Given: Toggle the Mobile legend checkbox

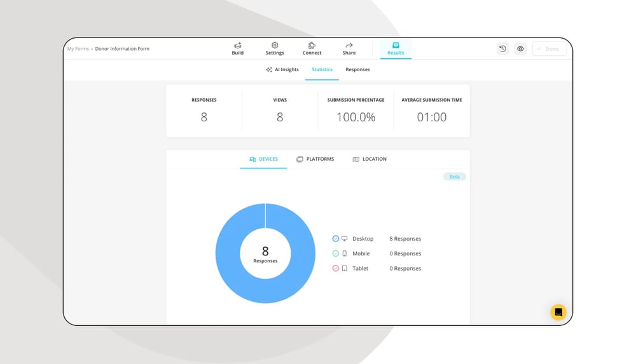Looking at the screenshot, I should pos(336,253).
